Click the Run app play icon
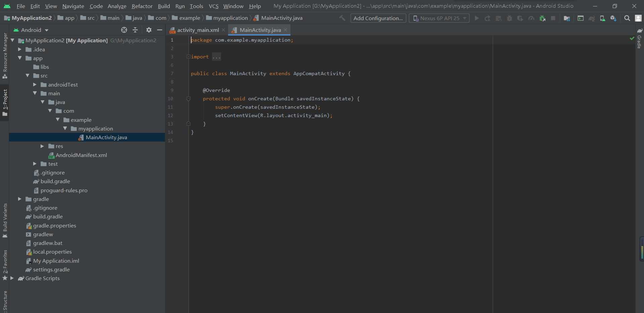The image size is (644, 313). [477, 18]
